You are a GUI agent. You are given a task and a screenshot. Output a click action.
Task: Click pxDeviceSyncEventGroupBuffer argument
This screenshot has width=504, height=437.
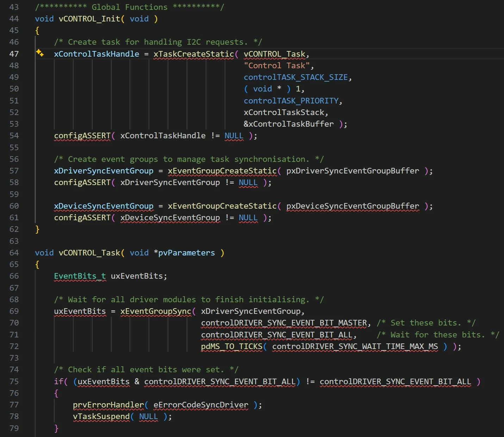353,206
